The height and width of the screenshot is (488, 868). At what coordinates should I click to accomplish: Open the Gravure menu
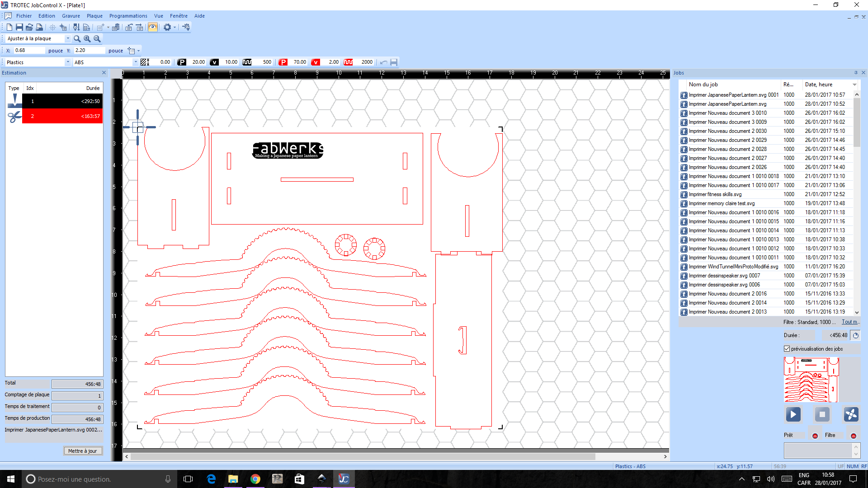tap(71, 16)
